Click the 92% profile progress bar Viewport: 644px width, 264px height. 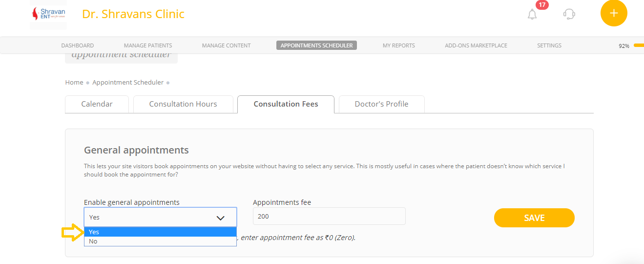point(639,45)
